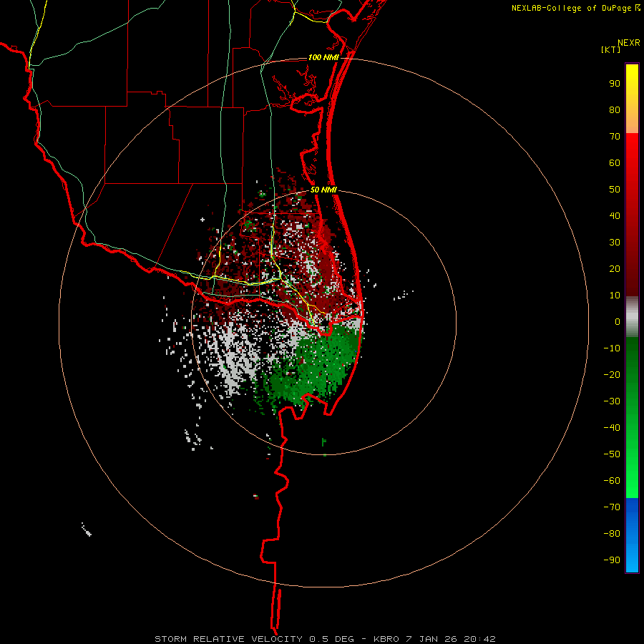Viewport: 644px width, 644px height.
Task: Click the 100 NMI range ring label
Action: [323, 57]
